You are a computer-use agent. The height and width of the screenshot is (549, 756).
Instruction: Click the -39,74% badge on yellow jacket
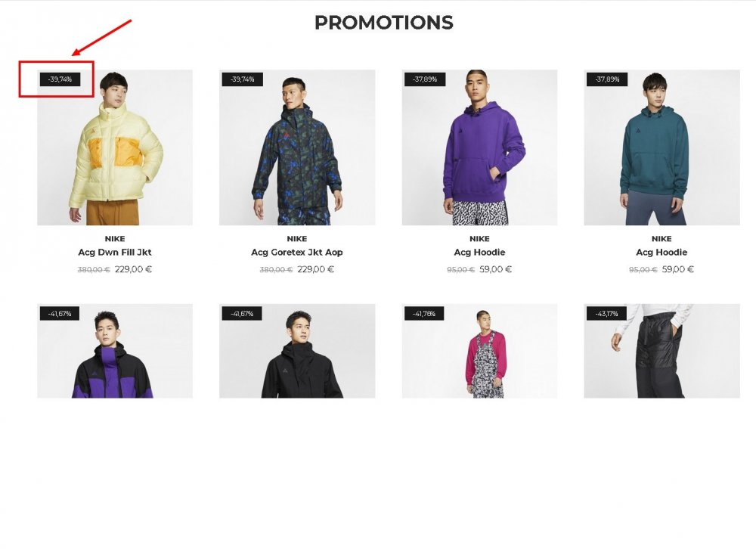60,79
